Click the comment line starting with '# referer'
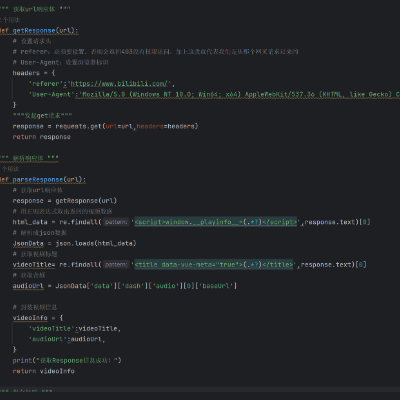400x400 pixels. (x=156, y=52)
